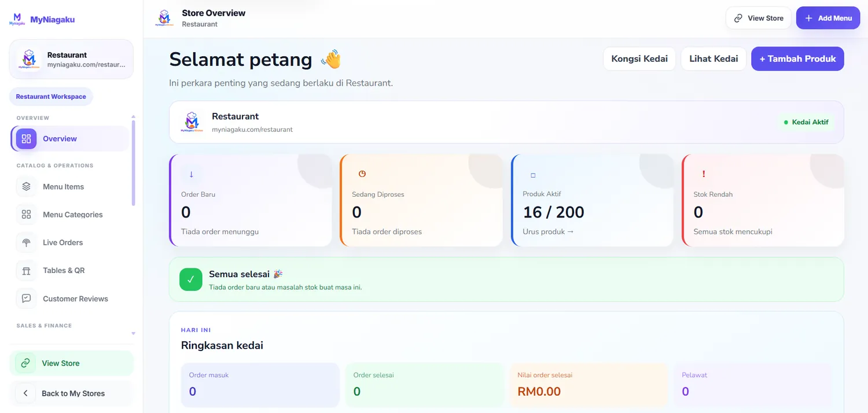Open Live Orders page
868x413 pixels.
click(x=71, y=242)
